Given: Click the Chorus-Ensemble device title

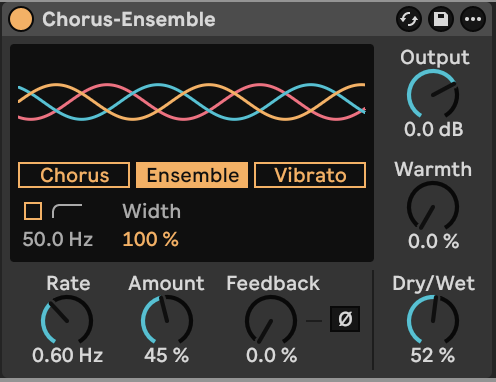Looking at the screenshot, I should [x=129, y=19].
